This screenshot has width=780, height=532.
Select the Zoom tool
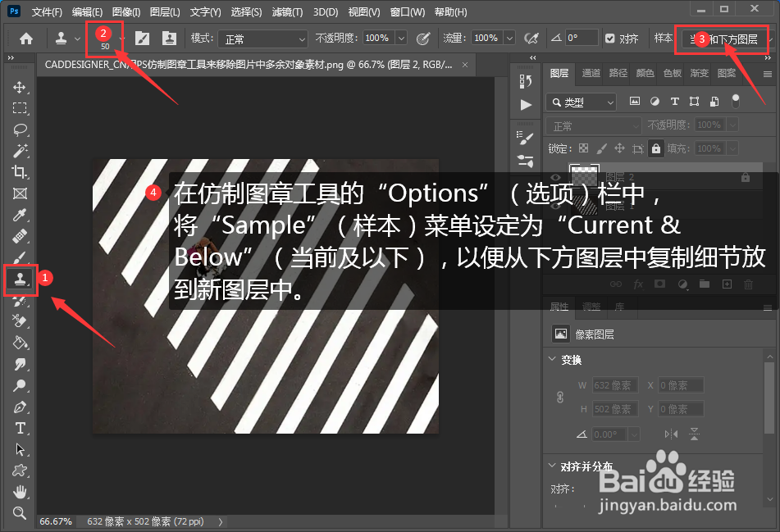click(20, 513)
